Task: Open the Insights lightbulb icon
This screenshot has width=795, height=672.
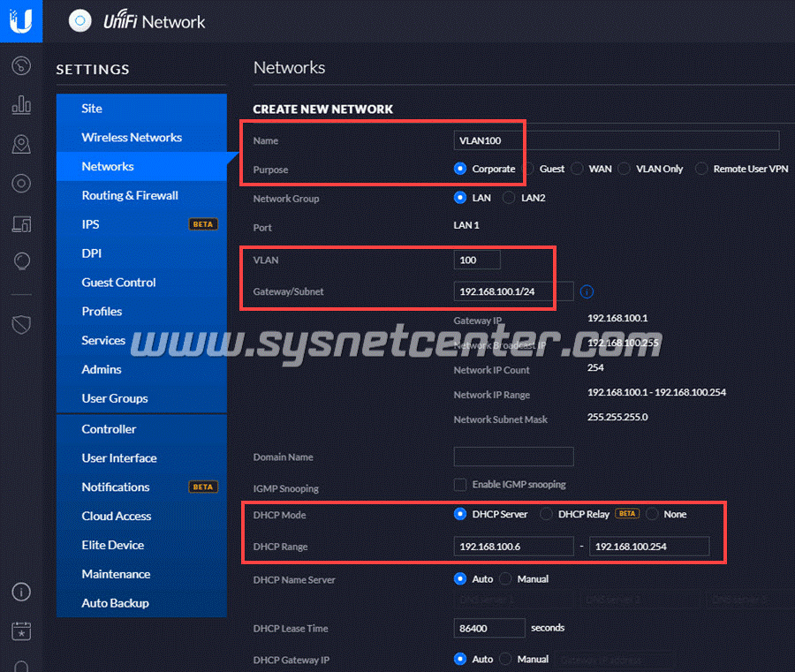Action: [x=21, y=261]
